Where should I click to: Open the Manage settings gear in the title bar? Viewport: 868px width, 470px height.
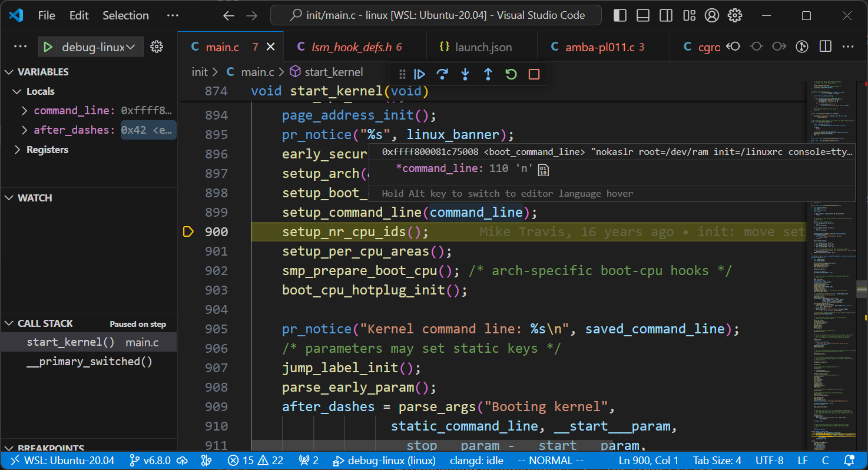click(735, 16)
